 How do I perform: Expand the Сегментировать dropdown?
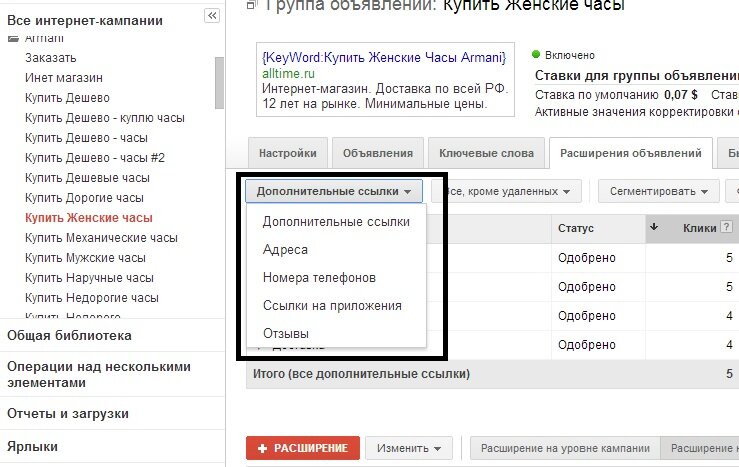coord(658,190)
